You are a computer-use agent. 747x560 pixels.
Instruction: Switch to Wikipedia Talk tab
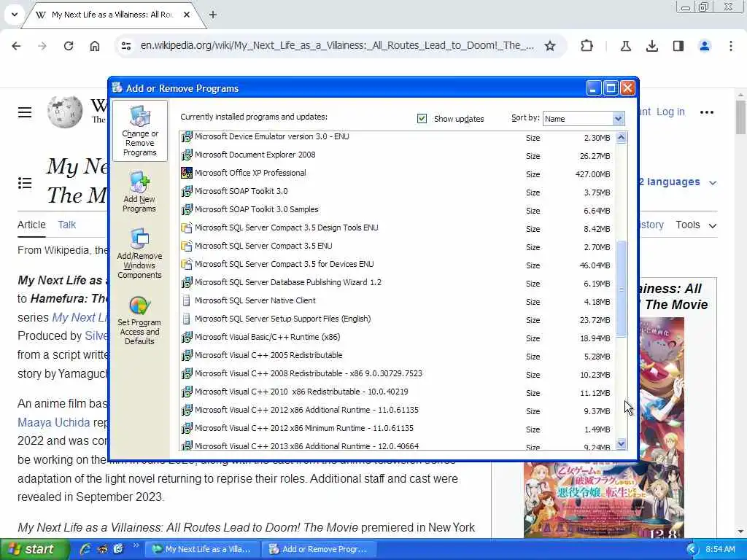click(66, 225)
